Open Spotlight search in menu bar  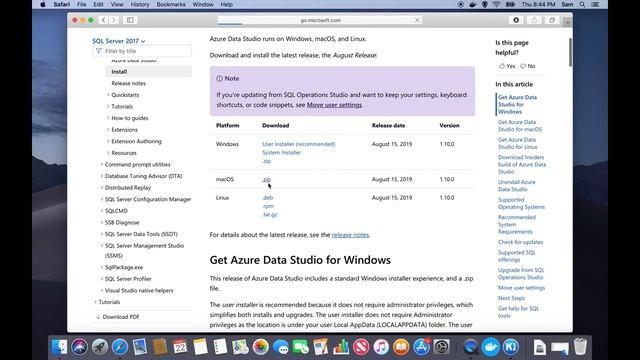(x=582, y=4)
